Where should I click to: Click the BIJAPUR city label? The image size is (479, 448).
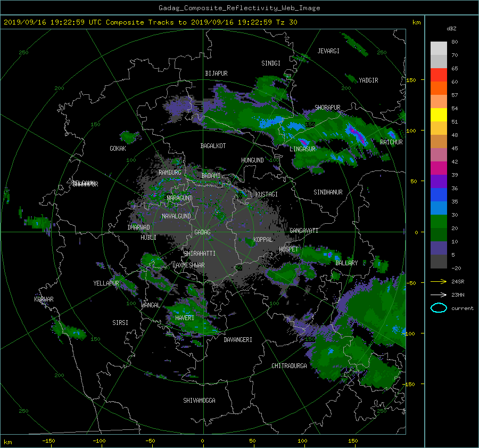[216, 74]
